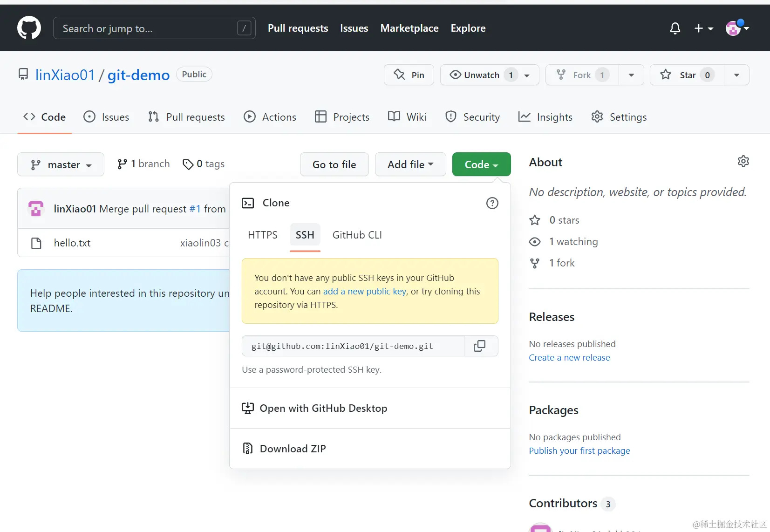Toggle the green Code dropdown
This screenshot has width=770, height=532.
coord(481,164)
